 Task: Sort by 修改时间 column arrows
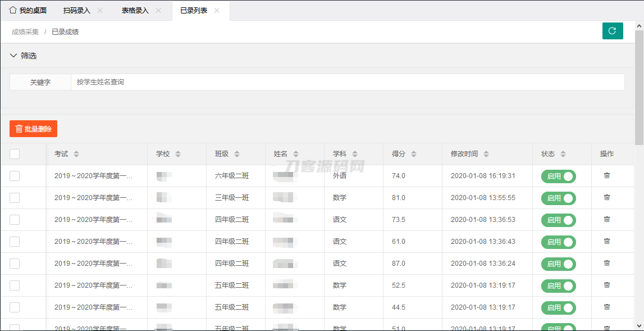point(486,154)
